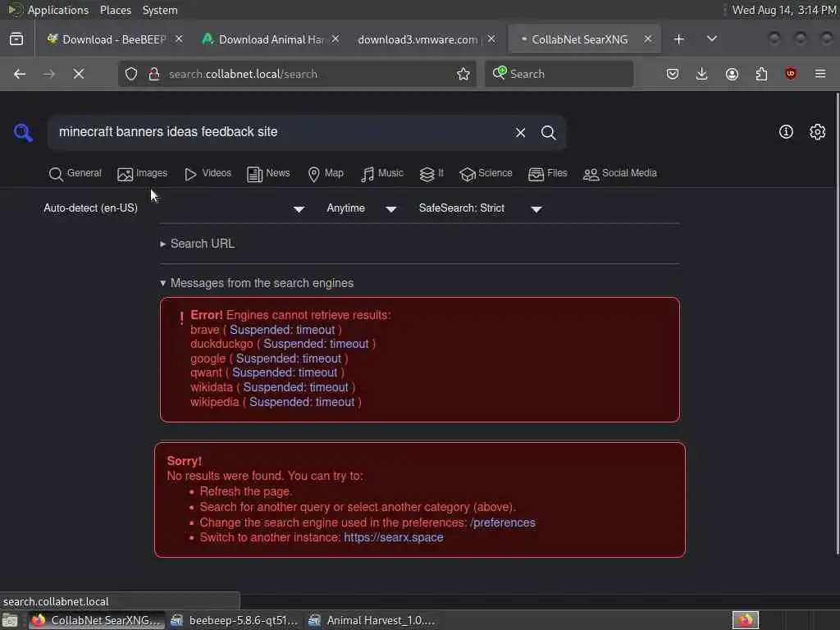Close the CollabNet SearXNG tab

[x=648, y=39]
